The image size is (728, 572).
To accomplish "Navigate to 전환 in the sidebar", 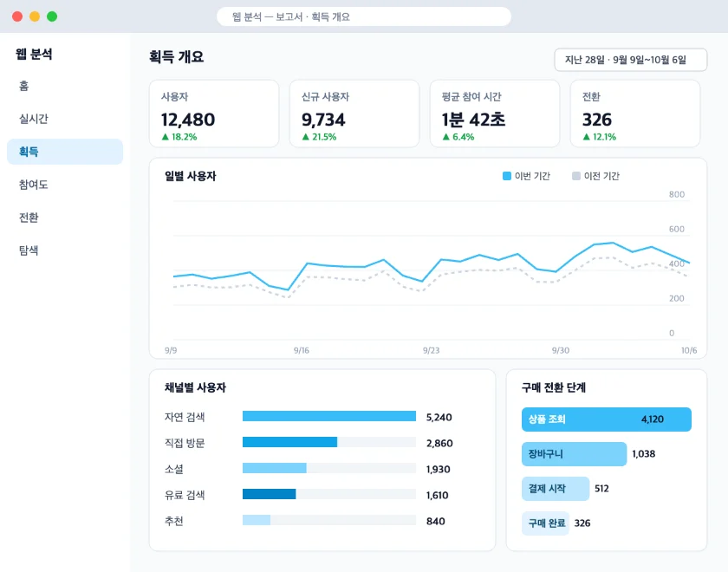I will pos(65,218).
